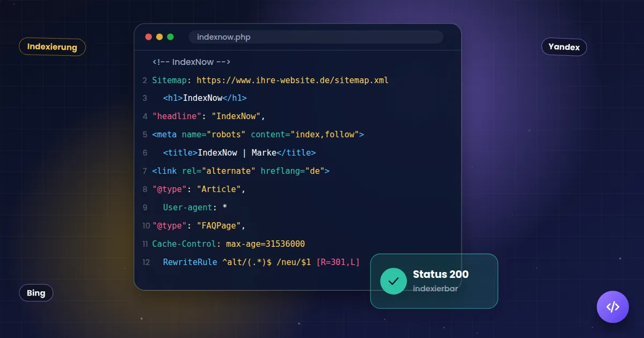
Task: Click the meta name="robots" line
Action: pos(258,135)
